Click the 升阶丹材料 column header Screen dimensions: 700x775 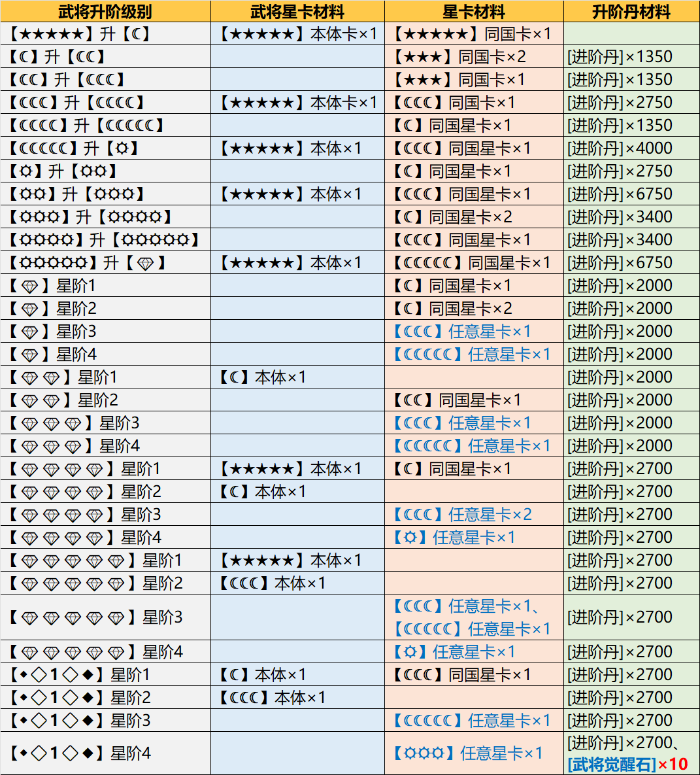631,11
